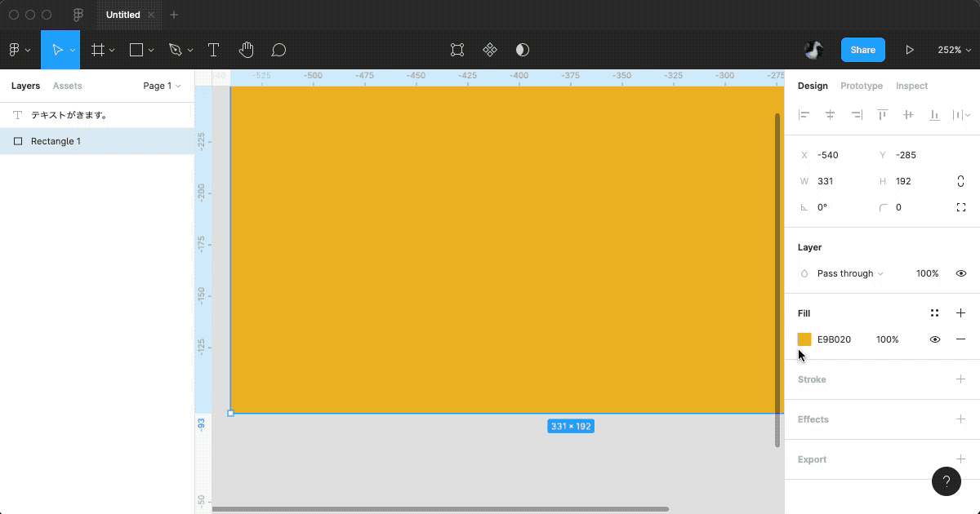Open the fill Style grid icon
This screenshot has width=980, height=514.
click(934, 313)
